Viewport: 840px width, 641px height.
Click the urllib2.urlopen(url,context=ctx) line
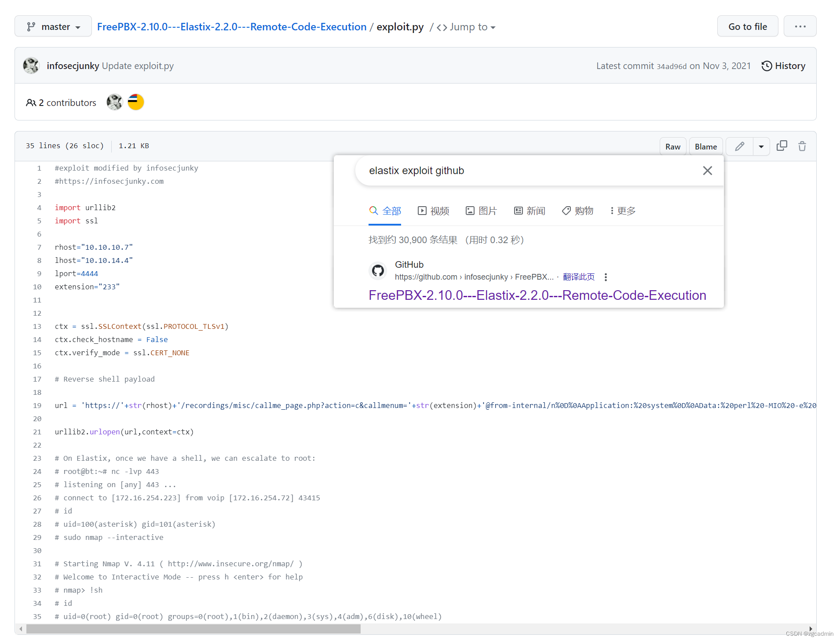point(124,432)
